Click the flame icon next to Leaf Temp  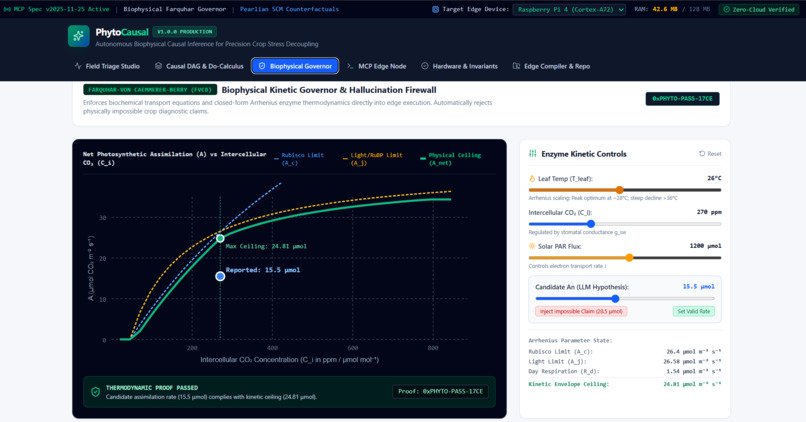532,178
